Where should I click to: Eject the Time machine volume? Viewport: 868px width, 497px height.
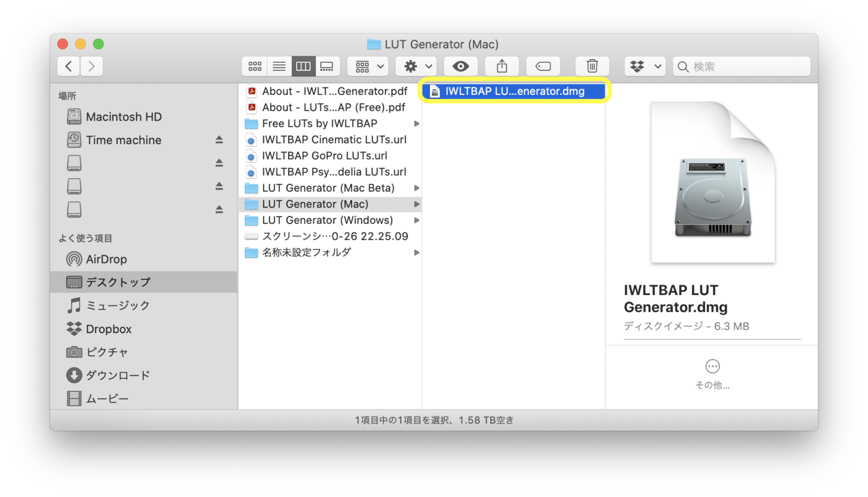pyautogui.click(x=219, y=140)
